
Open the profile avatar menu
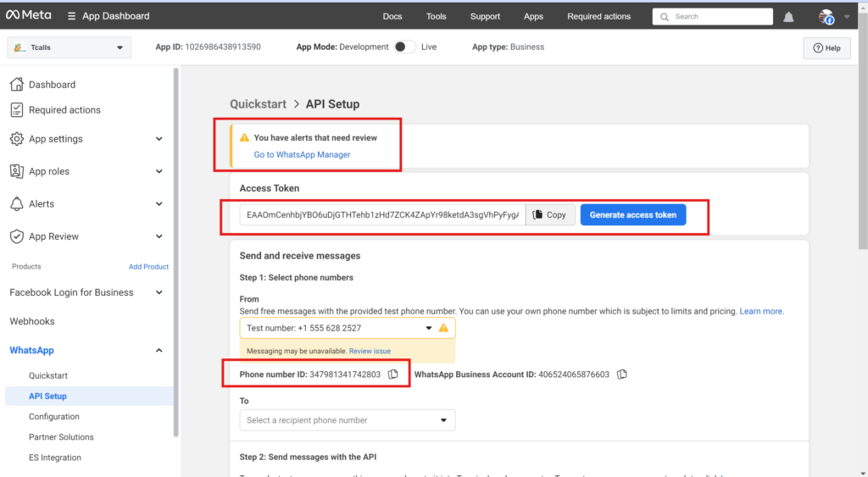click(x=826, y=17)
